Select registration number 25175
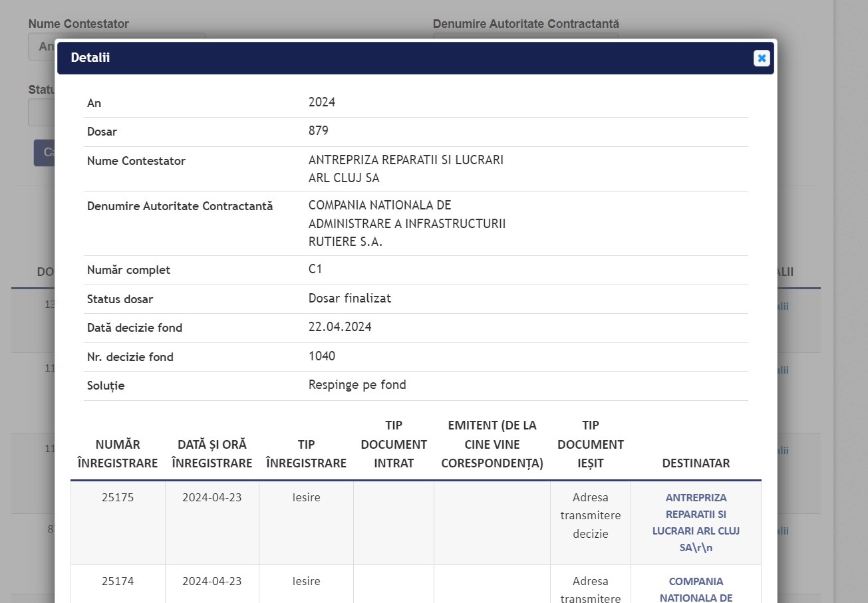This screenshot has height=603, width=868. [x=118, y=497]
